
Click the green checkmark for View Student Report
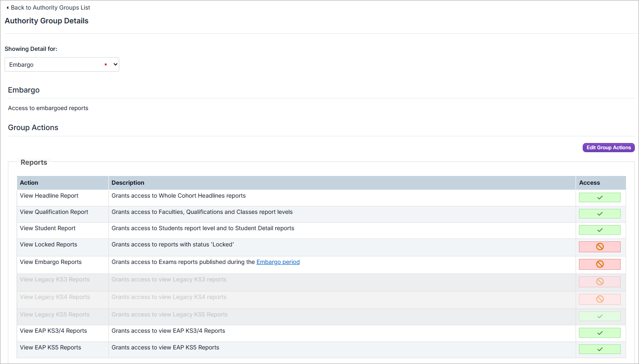599,230
